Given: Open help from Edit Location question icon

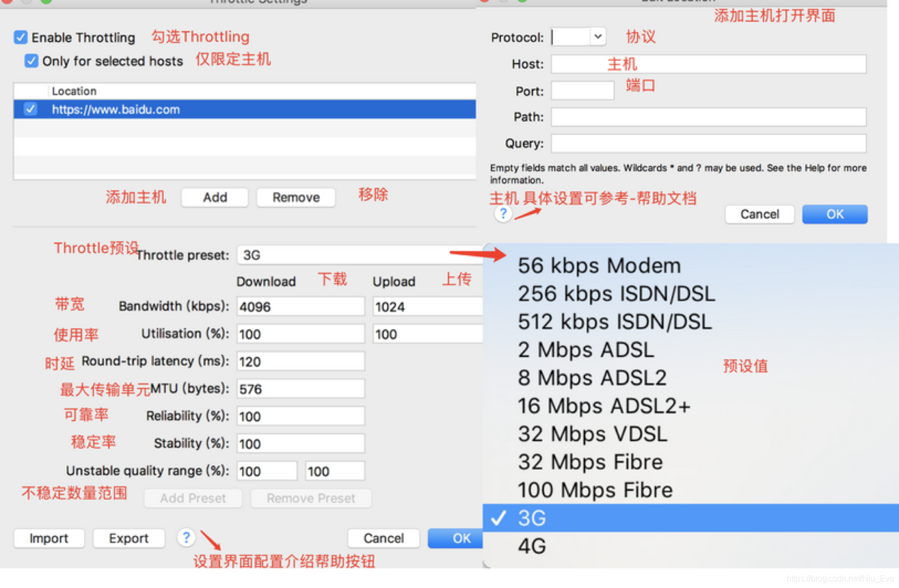Looking at the screenshot, I should (x=503, y=214).
